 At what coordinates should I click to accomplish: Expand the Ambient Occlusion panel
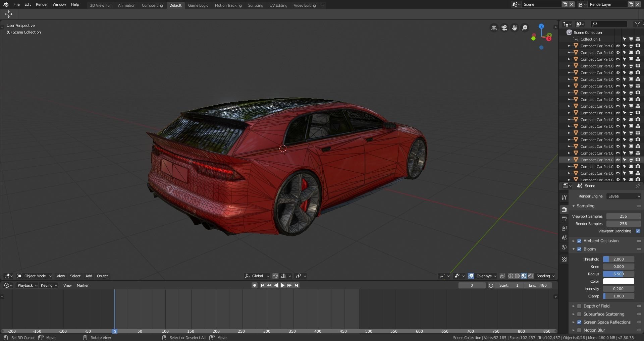pyautogui.click(x=574, y=241)
